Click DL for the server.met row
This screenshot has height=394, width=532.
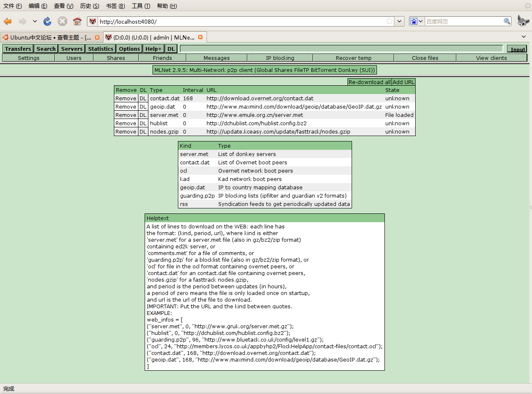click(x=143, y=115)
